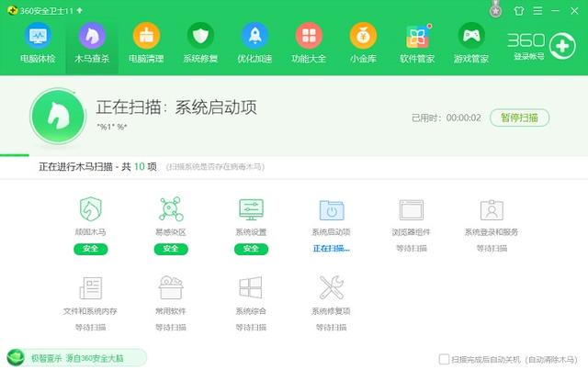Screen dimensions: 588x370
Task: Click the 系统登录和服务 badge icon
Action: click(x=492, y=210)
